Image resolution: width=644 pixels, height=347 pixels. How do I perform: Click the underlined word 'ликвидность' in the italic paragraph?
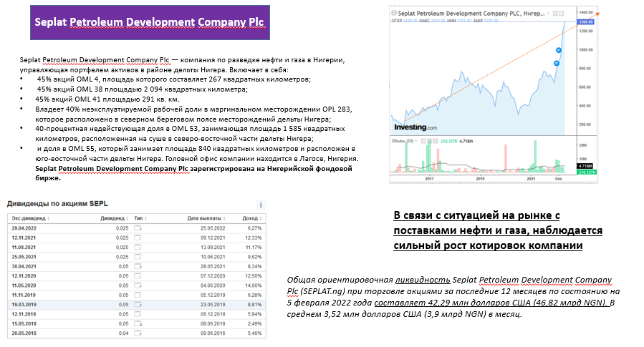point(423,280)
